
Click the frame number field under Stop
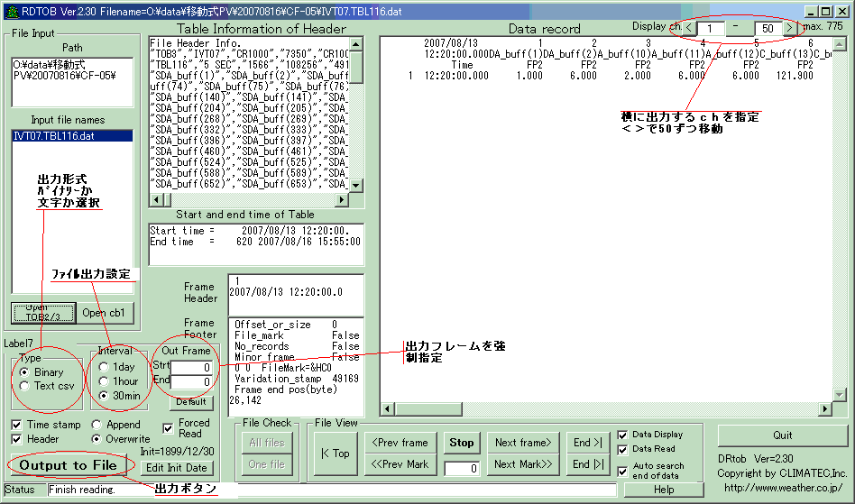[462, 468]
